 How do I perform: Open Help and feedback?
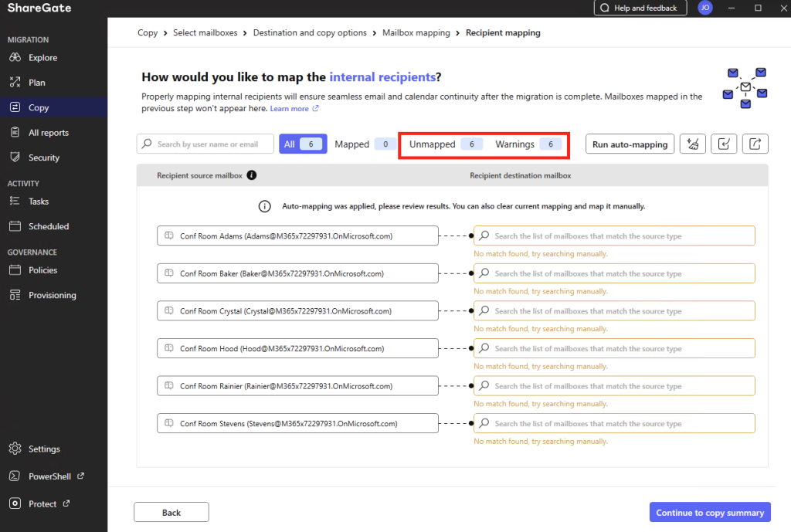coord(640,8)
